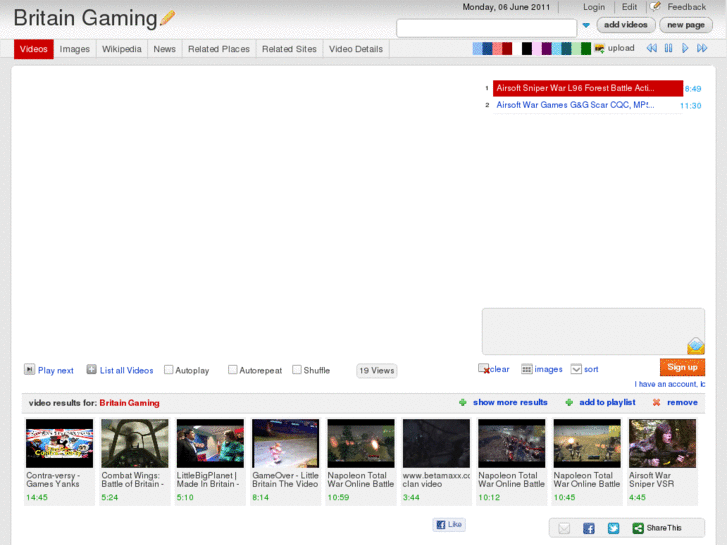The width and height of the screenshot is (727, 545).
Task: Select playlist item Airsoft Sniper War L96 Forest Battle
Action: click(x=588, y=88)
